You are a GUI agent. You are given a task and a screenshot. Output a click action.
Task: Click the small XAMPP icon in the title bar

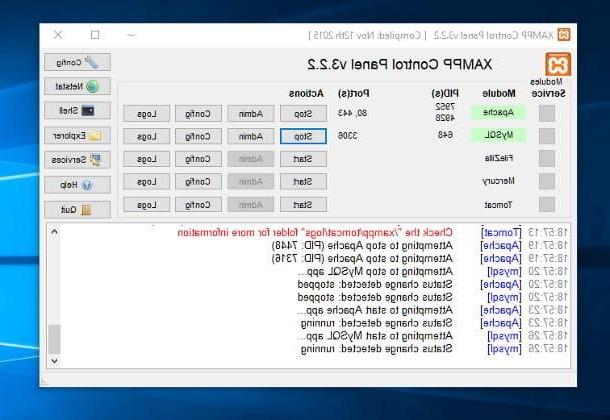click(x=564, y=35)
